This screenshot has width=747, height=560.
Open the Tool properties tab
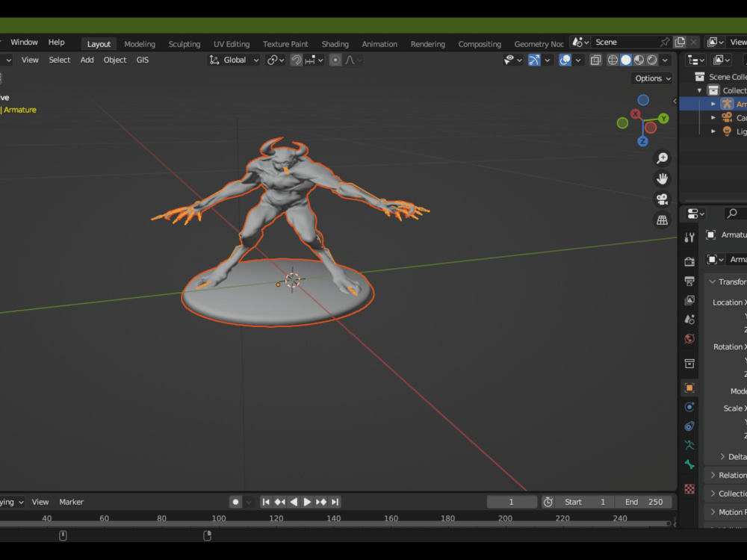coord(689,237)
